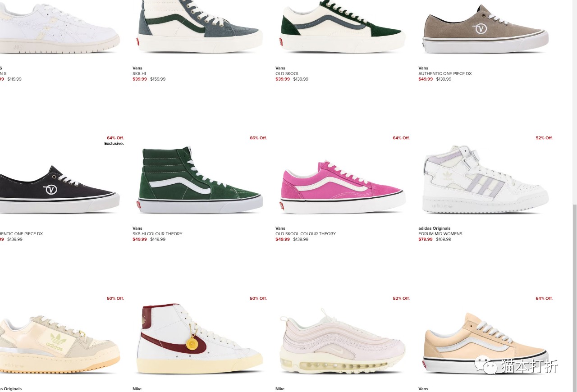Click the OLD SKOOL COLOUR THEORY product title
Screen dimensions: 577x392
[x=306, y=234]
